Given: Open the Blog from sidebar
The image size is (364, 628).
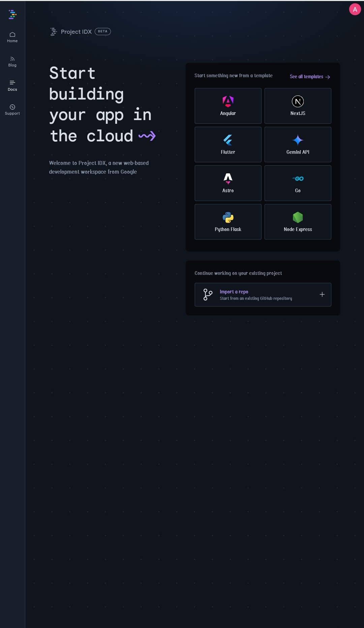Looking at the screenshot, I should pyautogui.click(x=12, y=61).
